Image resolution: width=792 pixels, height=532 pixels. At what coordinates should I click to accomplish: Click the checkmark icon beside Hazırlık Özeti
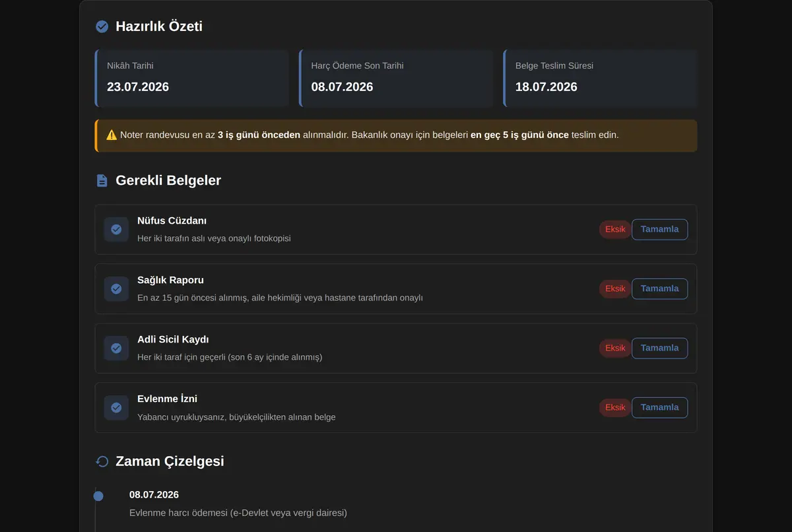(102, 26)
